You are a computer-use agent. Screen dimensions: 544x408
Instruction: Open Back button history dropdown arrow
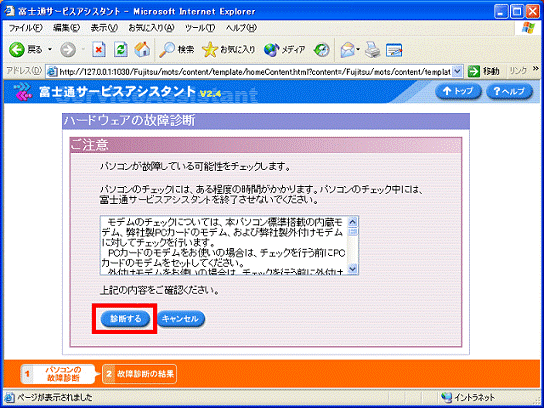click(x=50, y=50)
